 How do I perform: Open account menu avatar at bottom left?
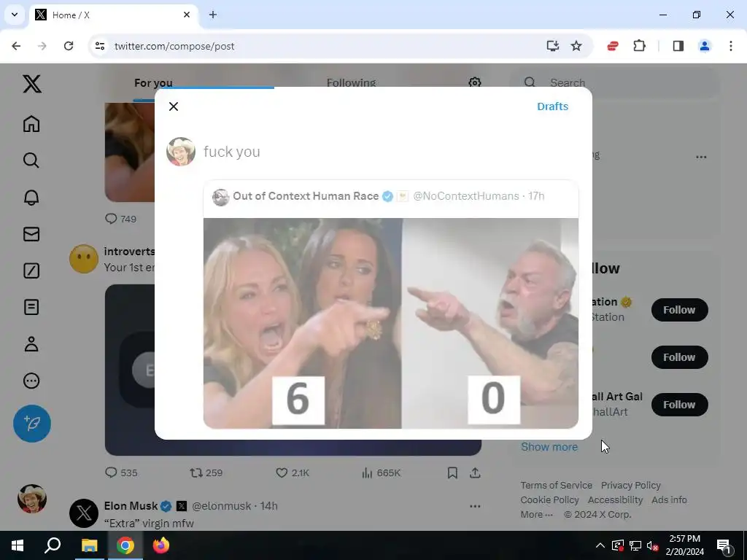[x=32, y=499]
